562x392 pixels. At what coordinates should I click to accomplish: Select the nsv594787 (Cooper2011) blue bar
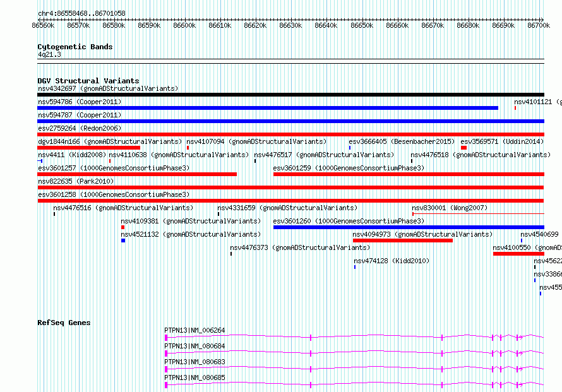click(x=290, y=121)
